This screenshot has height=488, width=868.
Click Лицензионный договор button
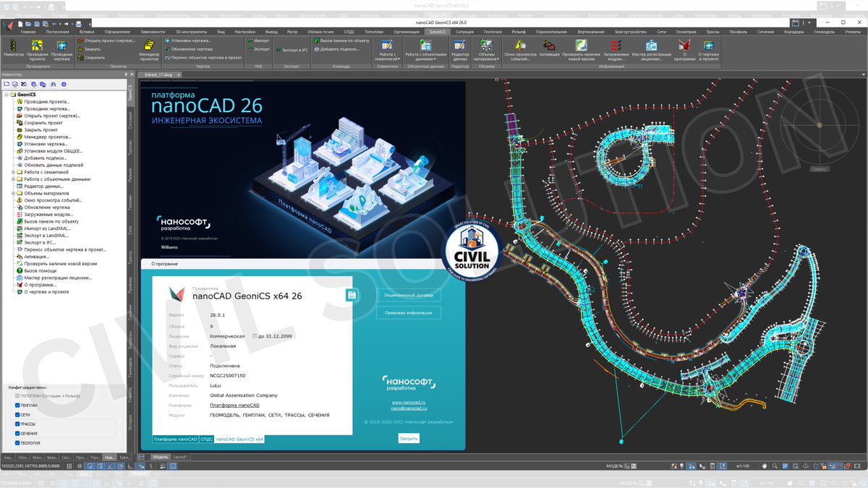pyautogui.click(x=409, y=295)
